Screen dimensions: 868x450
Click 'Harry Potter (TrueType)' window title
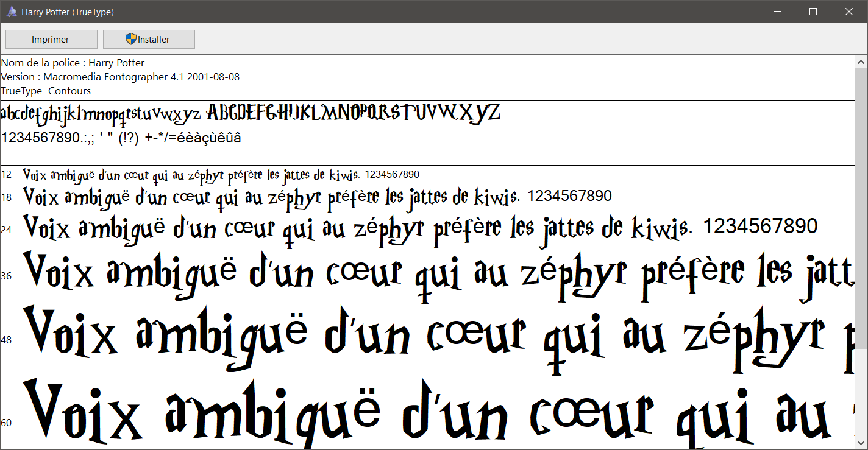pos(68,12)
